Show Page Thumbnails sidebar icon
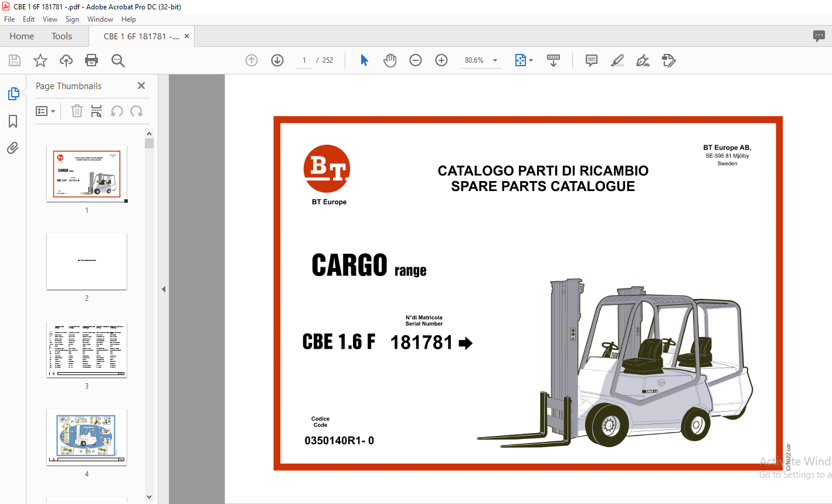Image resolution: width=832 pixels, height=504 pixels. click(x=13, y=94)
